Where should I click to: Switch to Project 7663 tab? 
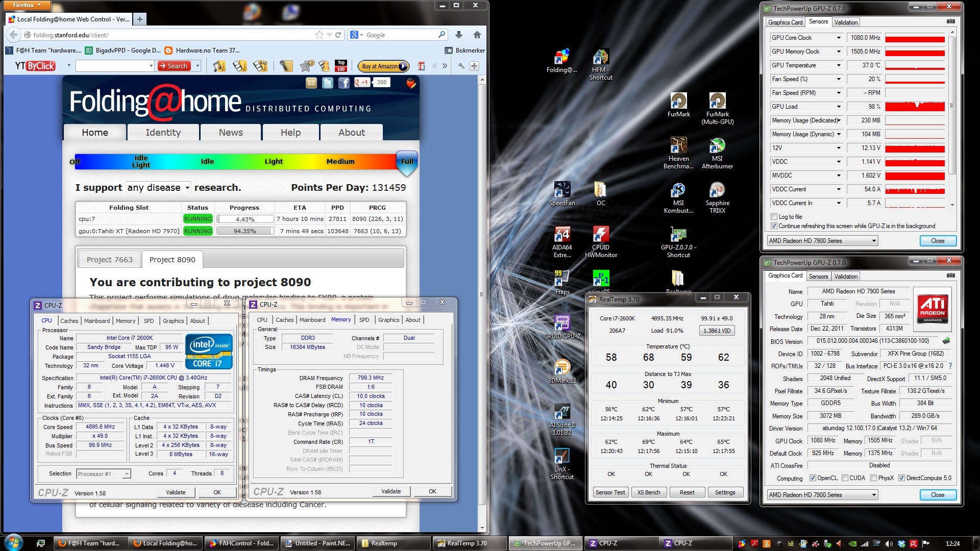tap(109, 260)
